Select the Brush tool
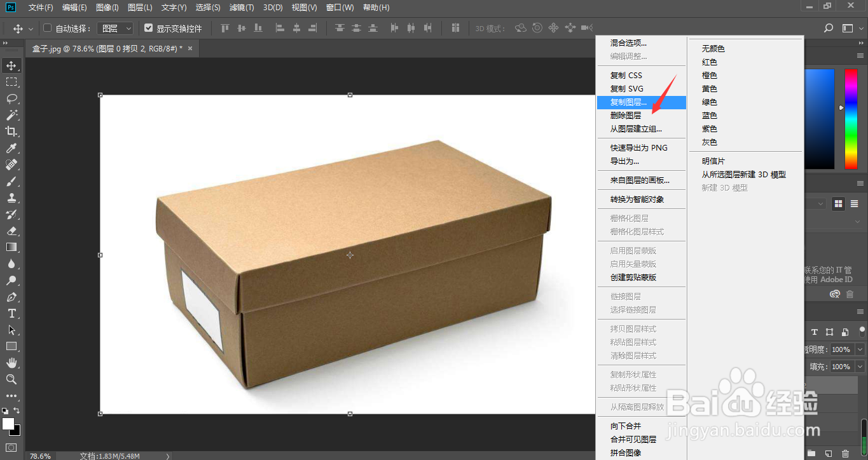Viewport: 868px width, 460px height. (11, 181)
